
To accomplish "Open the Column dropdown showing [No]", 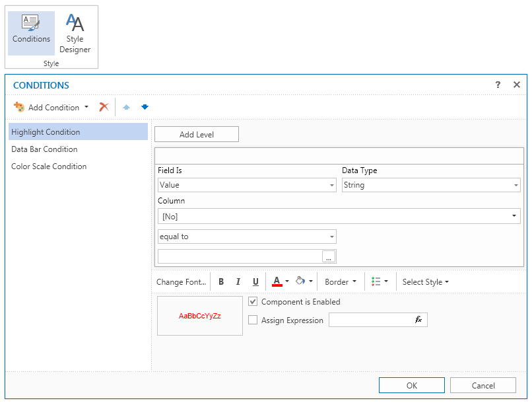I will coord(339,216).
